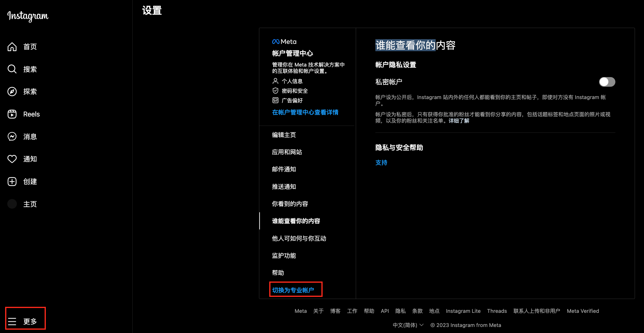Click the API footer link
This screenshot has width=644, height=333.
(x=385, y=311)
